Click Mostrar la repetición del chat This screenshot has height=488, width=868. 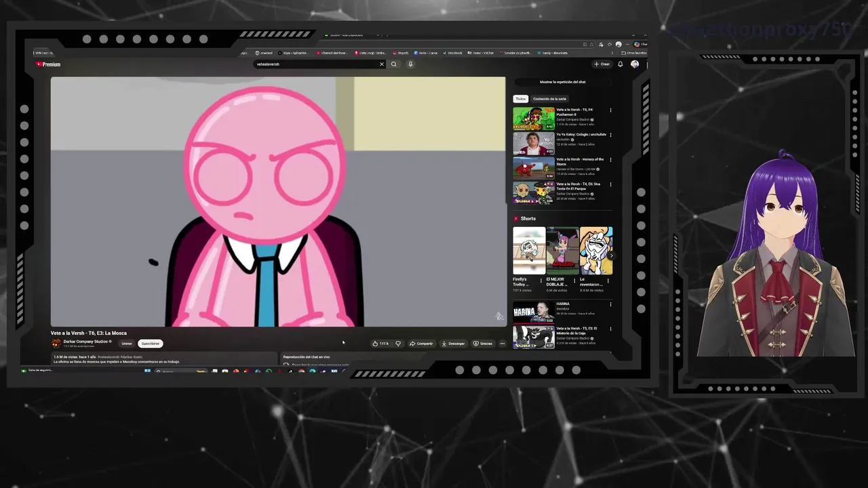562,82
